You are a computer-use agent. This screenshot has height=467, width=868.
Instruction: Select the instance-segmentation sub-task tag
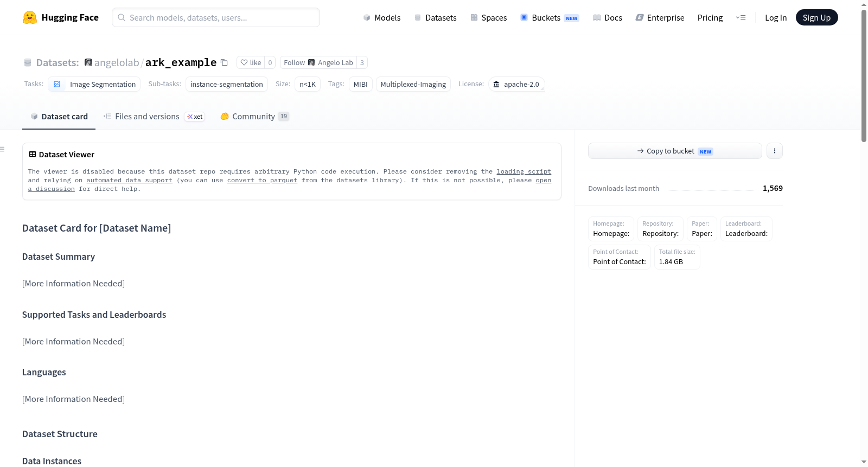coord(227,84)
